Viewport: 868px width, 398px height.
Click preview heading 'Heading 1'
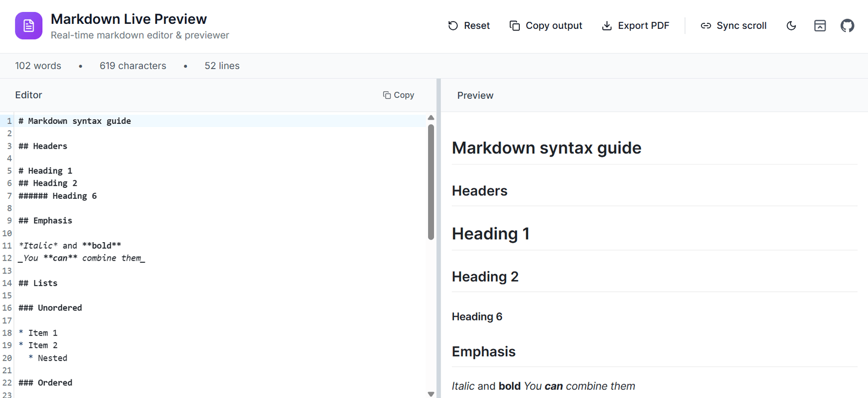tap(490, 233)
